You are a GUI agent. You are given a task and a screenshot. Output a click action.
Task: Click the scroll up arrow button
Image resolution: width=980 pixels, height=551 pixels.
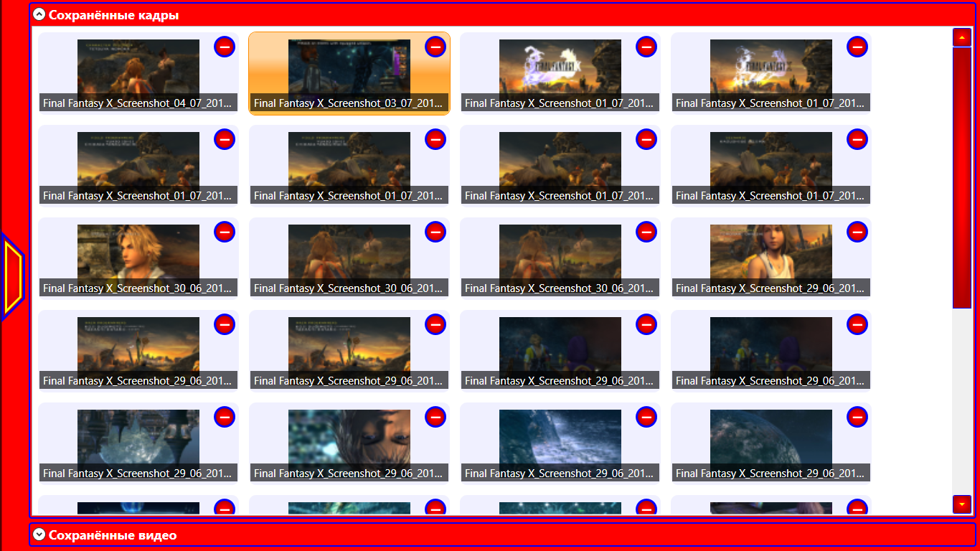(962, 37)
